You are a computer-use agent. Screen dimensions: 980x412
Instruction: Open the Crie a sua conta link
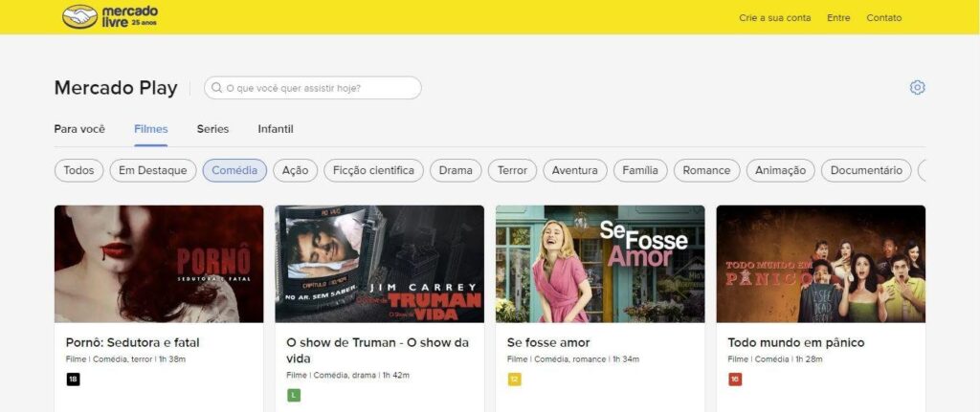775,17
